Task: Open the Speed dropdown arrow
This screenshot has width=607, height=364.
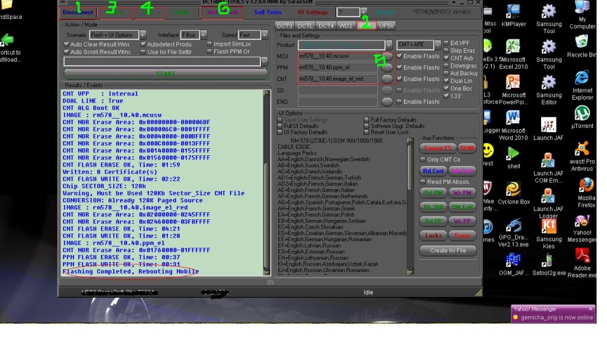Action: pyautogui.click(x=265, y=35)
